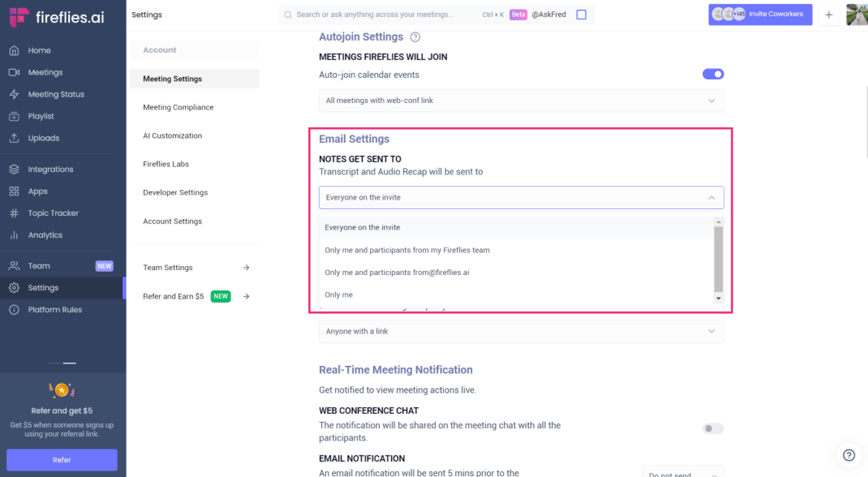Disable Auto-join calendar events
Image resolution: width=868 pixels, height=477 pixels.
pyautogui.click(x=712, y=74)
